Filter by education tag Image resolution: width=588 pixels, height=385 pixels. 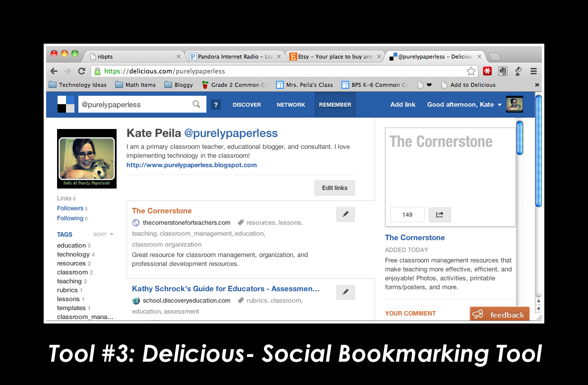pyautogui.click(x=71, y=246)
